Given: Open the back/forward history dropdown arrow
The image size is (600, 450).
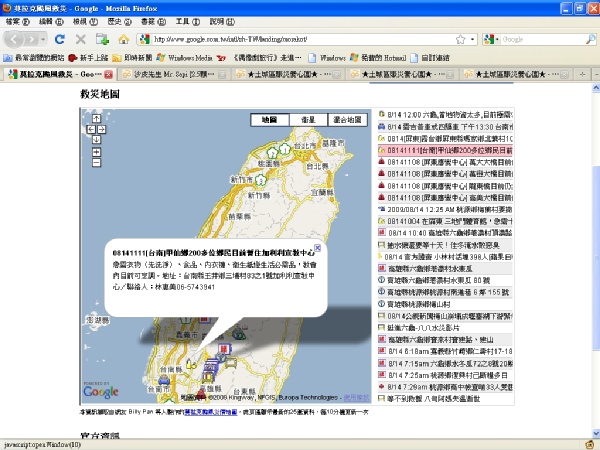Looking at the screenshot, I should (43, 39).
